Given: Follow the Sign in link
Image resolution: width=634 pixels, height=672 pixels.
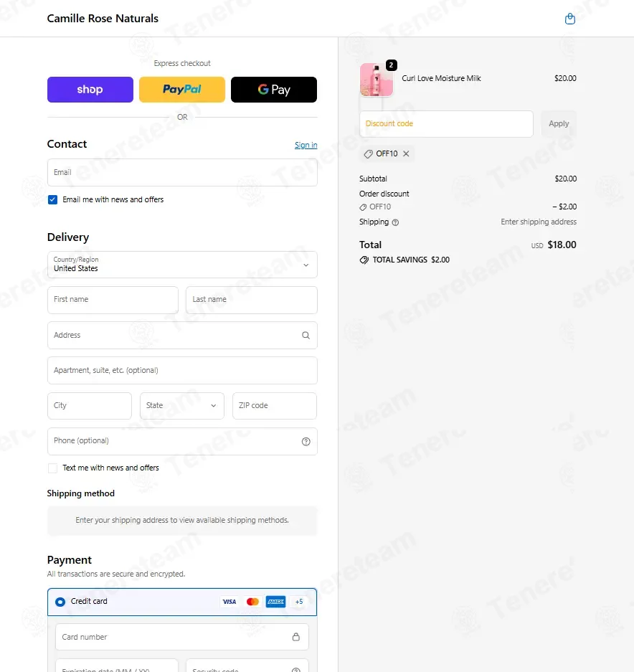Looking at the screenshot, I should click(306, 145).
